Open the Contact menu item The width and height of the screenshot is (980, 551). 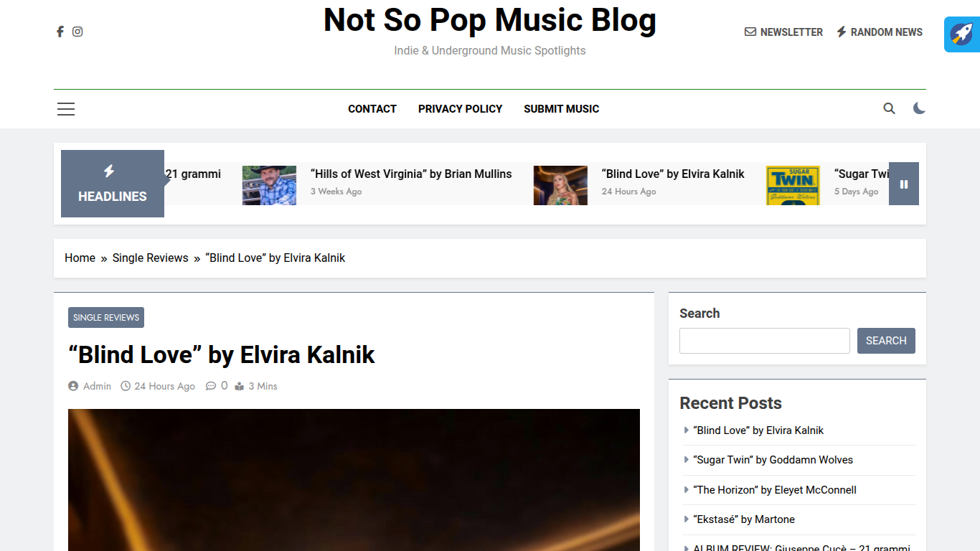[372, 109]
